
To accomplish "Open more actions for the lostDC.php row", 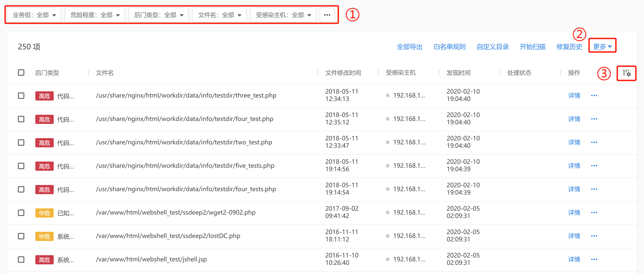I will pyautogui.click(x=594, y=236).
